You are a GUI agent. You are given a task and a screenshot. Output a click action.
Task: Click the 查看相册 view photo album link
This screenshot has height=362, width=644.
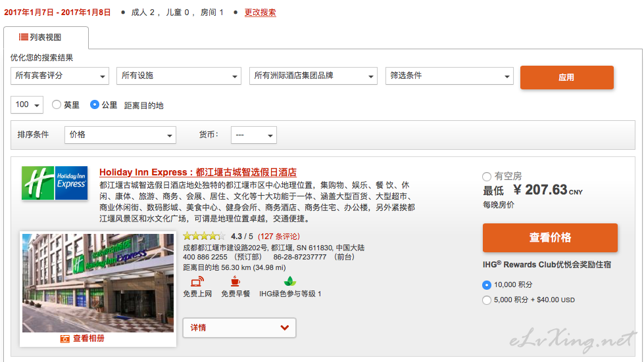[89, 338]
